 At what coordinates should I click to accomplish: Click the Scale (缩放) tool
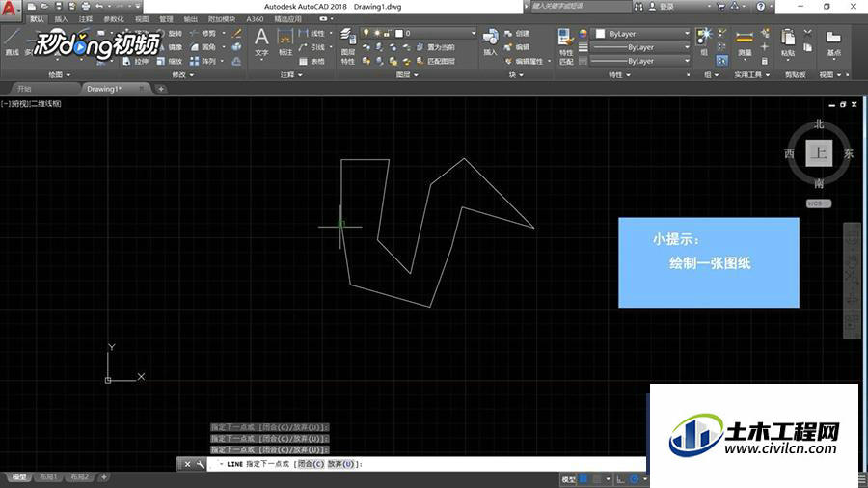pos(170,62)
